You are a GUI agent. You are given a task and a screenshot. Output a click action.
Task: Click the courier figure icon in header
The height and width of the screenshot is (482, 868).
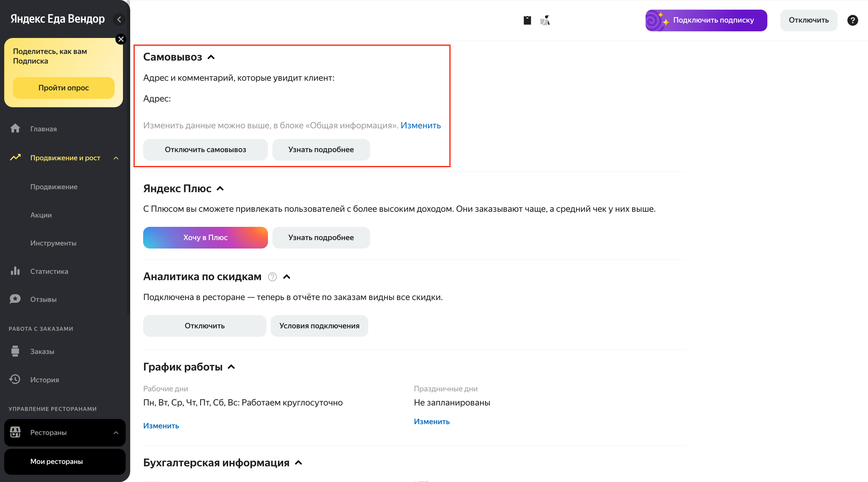pyautogui.click(x=545, y=20)
